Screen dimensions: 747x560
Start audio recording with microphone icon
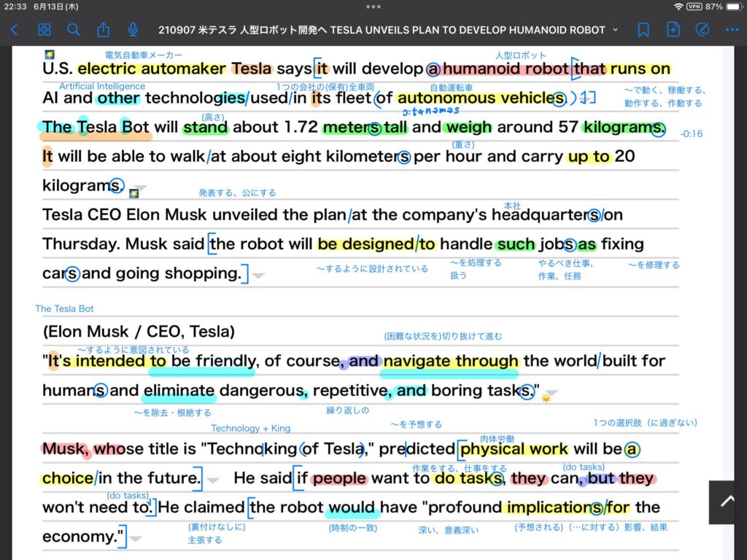[x=133, y=29]
